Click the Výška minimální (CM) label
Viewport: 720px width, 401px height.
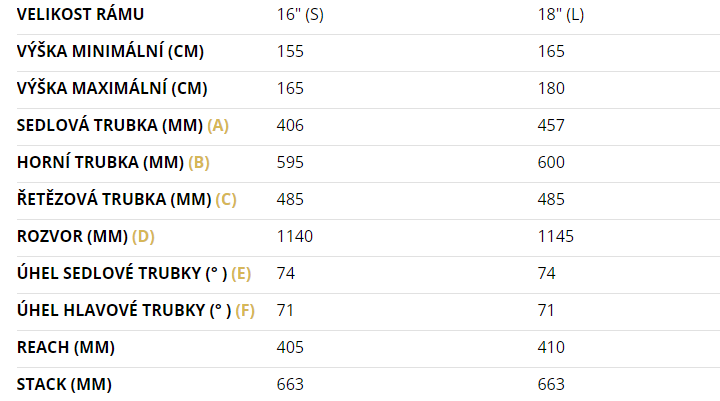tap(110, 51)
